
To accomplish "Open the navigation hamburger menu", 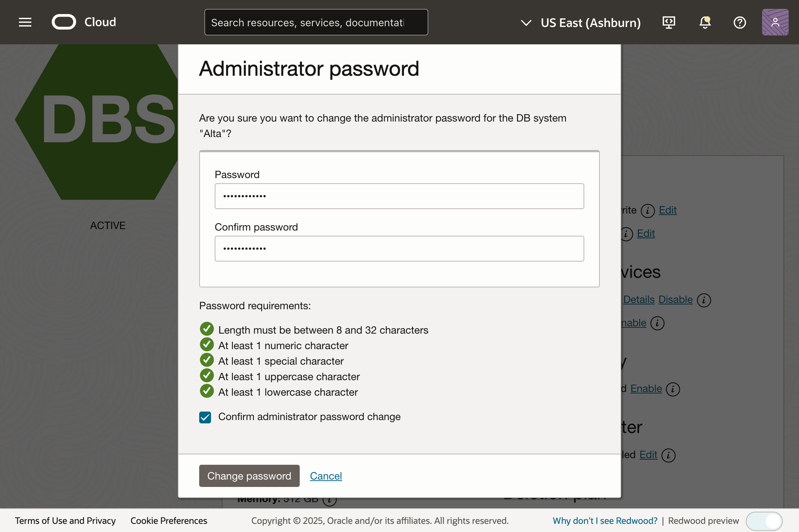I will [x=24, y=22].
